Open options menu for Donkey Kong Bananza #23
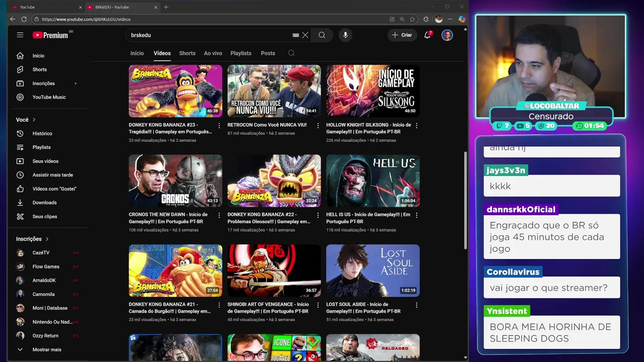 click(219, 125)
